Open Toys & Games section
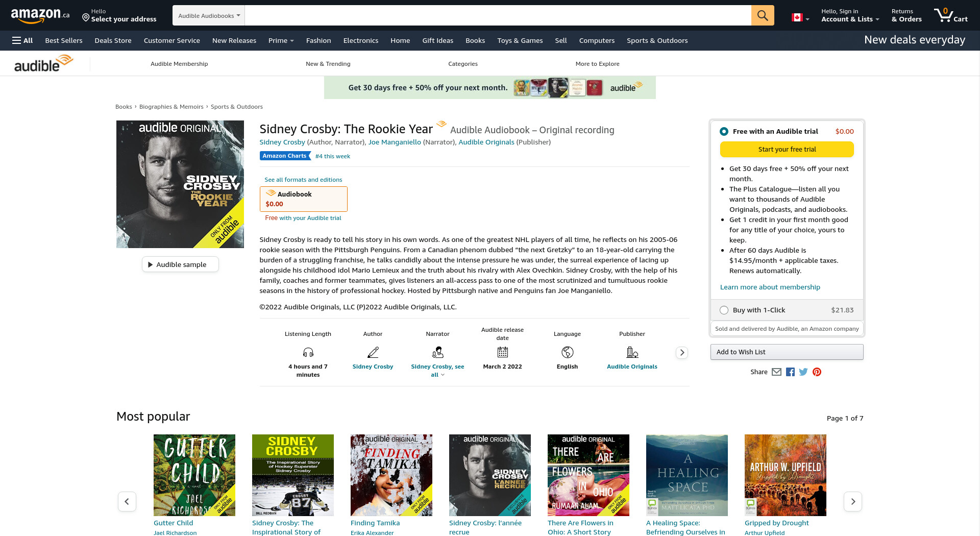Image resolution: width=980 pixels, height=536 pixels. coord(520,40)
